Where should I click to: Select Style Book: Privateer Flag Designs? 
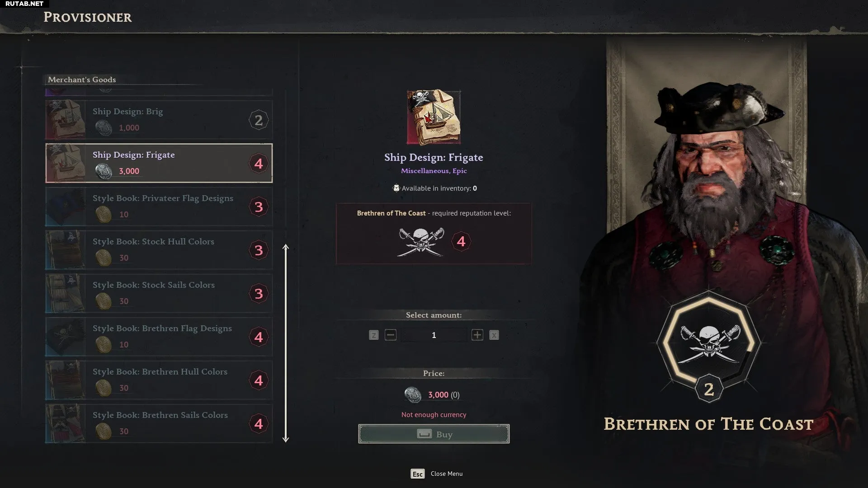point(159,206)
